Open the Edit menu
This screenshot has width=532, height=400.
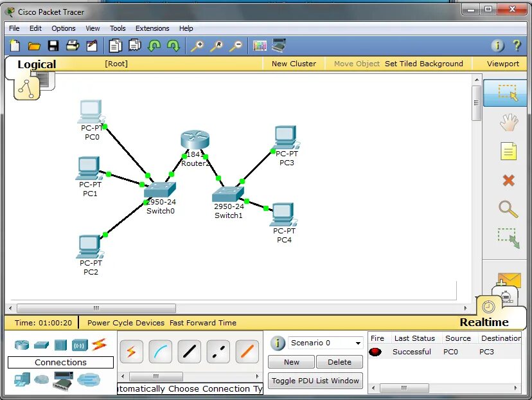pyautogui.click(x=35, y=28)
